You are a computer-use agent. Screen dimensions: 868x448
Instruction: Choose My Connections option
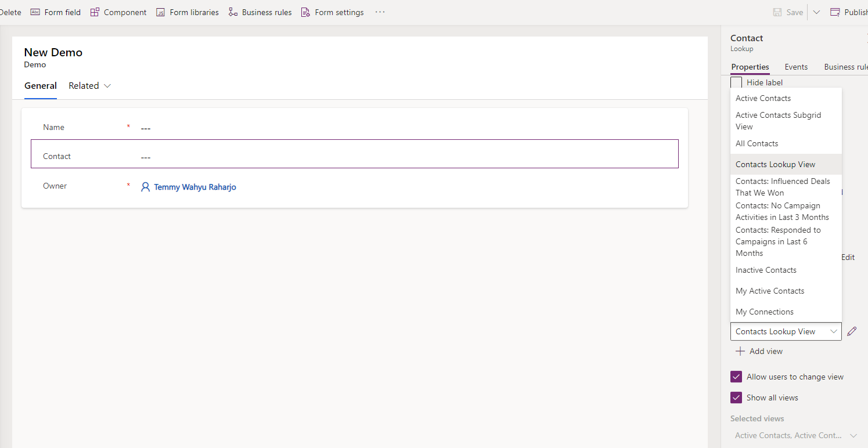[x=786, y=312]
